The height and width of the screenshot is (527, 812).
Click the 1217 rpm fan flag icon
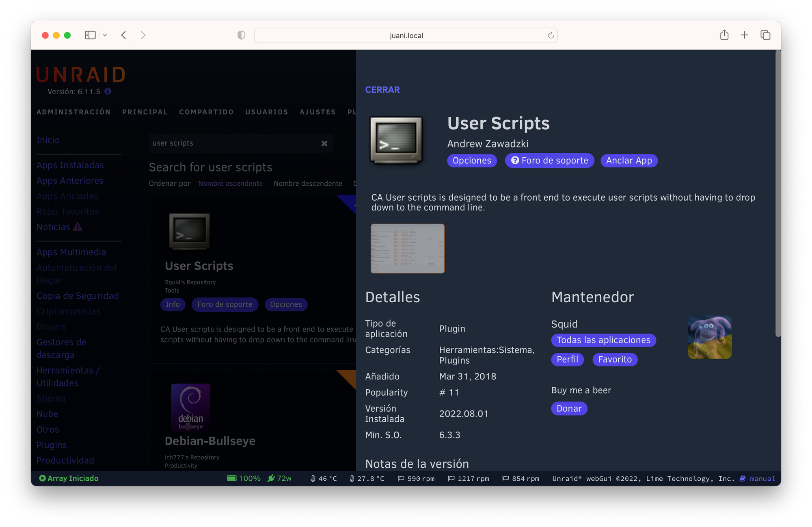[451, 479]
